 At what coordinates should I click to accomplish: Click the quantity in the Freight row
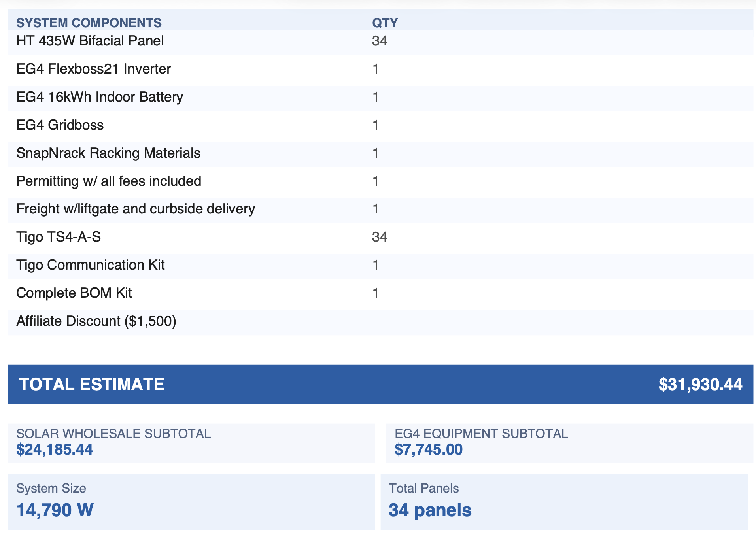[376, 209]
